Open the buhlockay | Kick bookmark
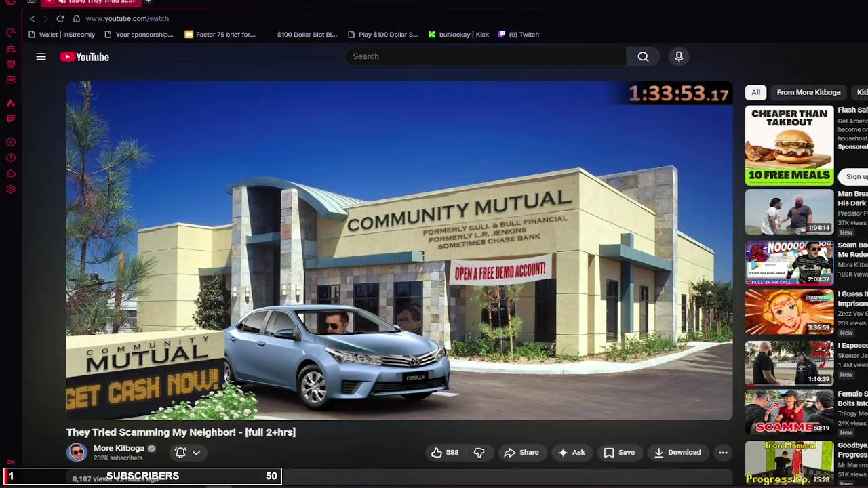The height and width of the screenshot is (488, 868). click(458, 35)
